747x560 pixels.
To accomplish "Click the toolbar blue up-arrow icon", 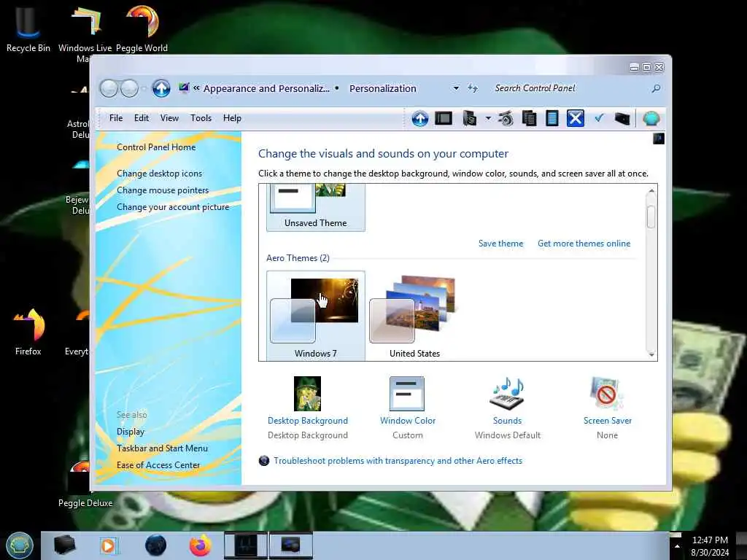I will (419, 118).
